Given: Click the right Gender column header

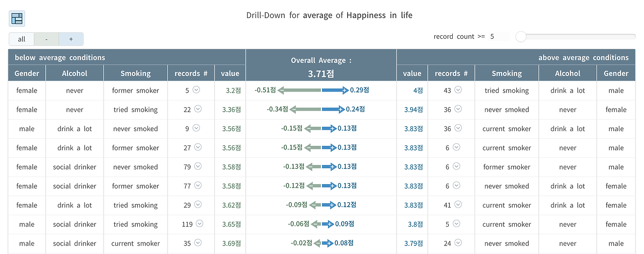Looking at the screenshot, I should point(616,73).
